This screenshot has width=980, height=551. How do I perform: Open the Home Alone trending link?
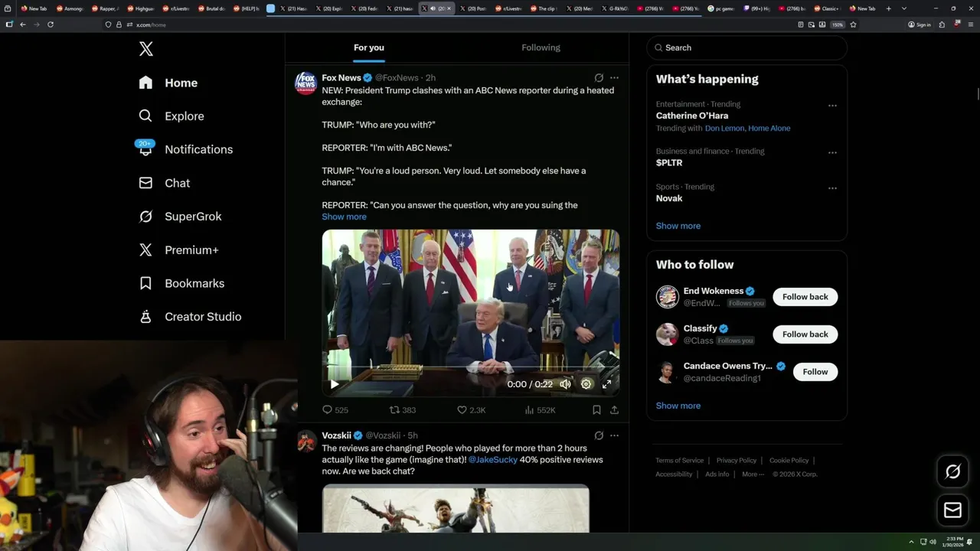[x=769, y=129]
